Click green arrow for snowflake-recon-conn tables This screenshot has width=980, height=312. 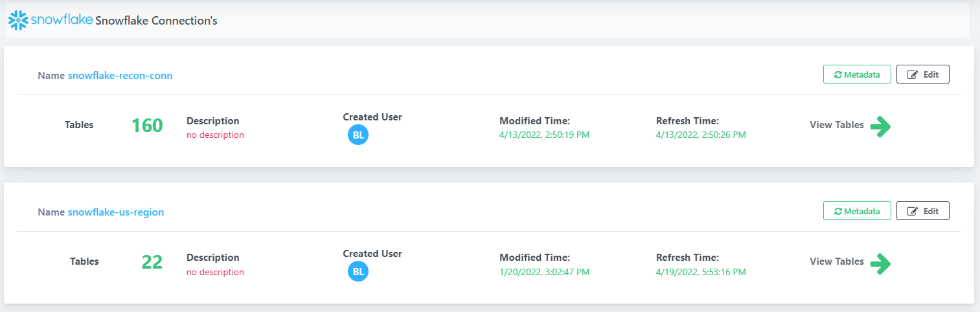coord(880,126)
